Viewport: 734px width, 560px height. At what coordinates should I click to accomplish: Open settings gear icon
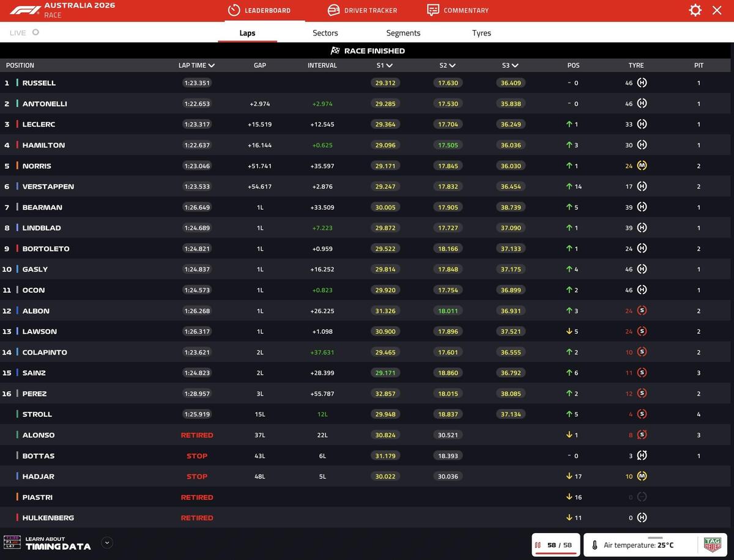tap(695, 10)
